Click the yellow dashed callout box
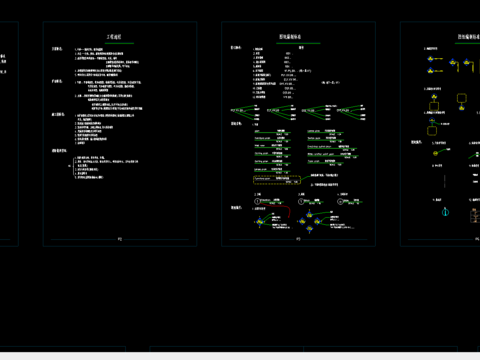This screenshot has width=480, height=360. (277, 180)
